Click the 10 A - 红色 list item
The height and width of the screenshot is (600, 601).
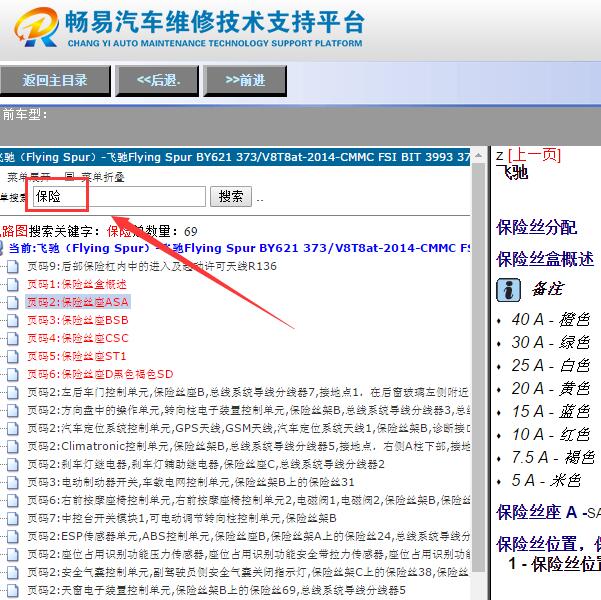point(550,434)
